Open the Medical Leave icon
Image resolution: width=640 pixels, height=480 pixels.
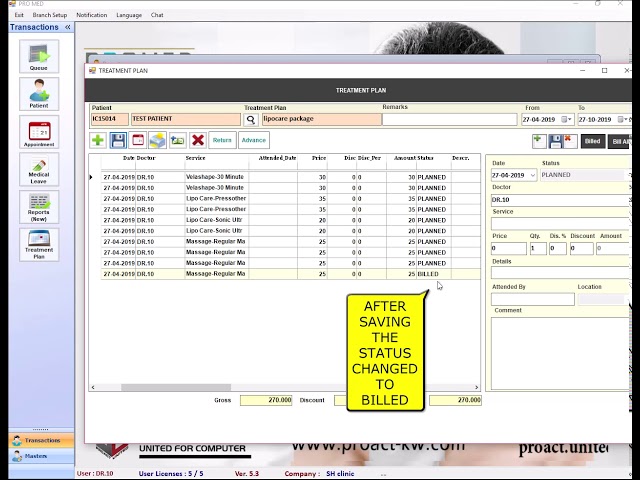tap(39, 169)
